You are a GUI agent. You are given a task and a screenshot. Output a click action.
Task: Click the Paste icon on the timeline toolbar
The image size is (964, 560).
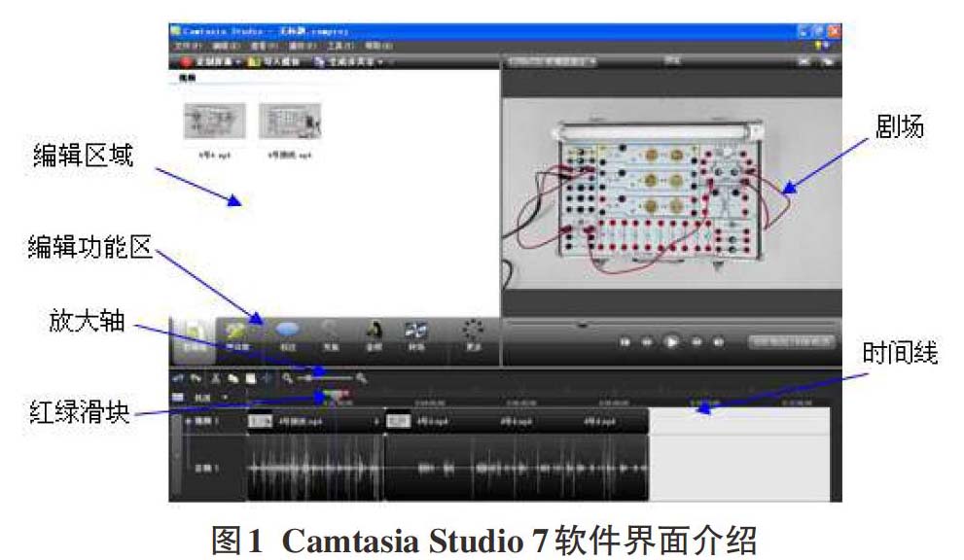click(251, 378)
